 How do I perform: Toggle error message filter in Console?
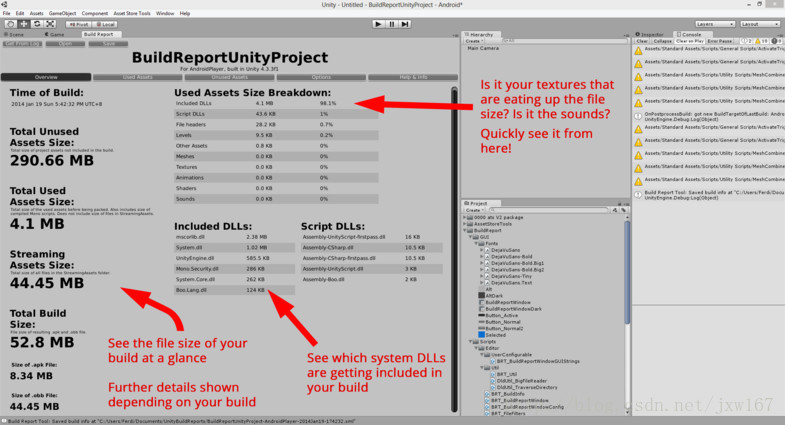tap(776, 41)
